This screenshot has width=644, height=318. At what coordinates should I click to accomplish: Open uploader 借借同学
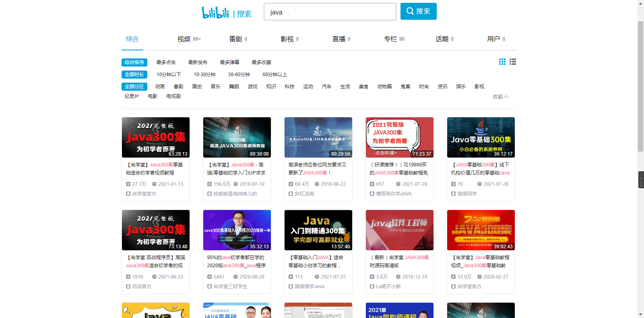point(467,194)
